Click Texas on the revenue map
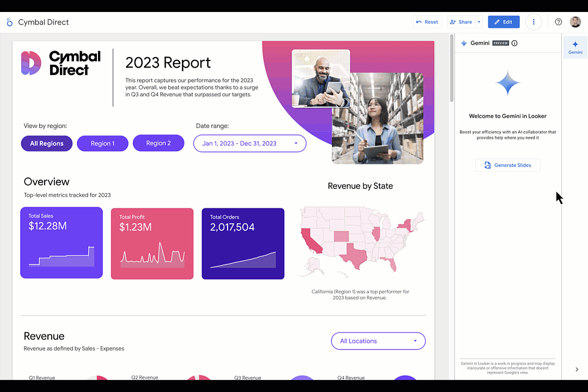The height and width of the screenshot is (392, 588). tap(354, 257)
